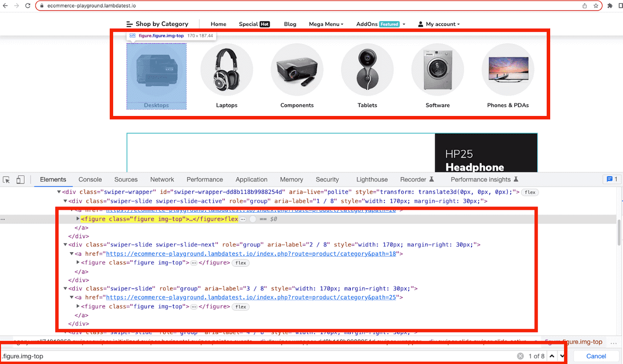The width and height of the screenshot is (623, 364).
Task: Go to the previous search match
Action: [552, 356]
